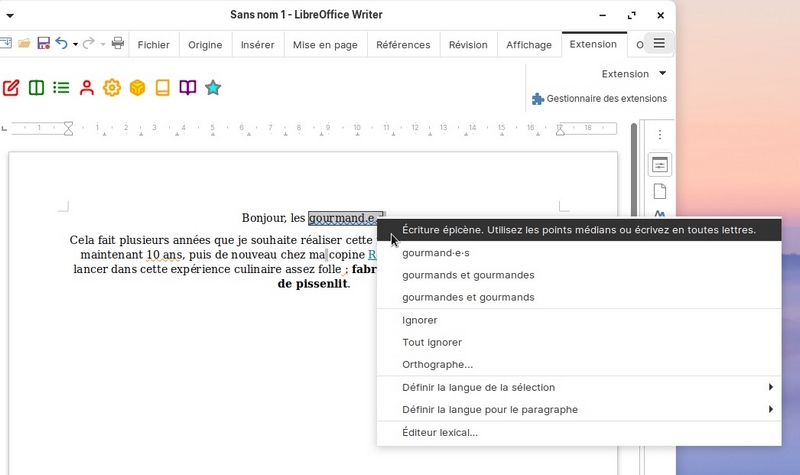Save the document with floppy icon
The width and height of the screenshot is (800, 475).
tap(43, 43)
